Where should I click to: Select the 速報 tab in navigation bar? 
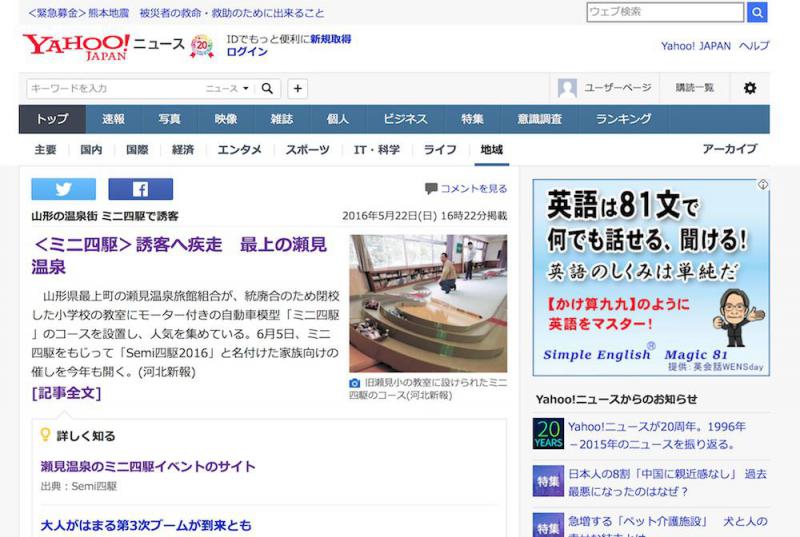(113, 119)
